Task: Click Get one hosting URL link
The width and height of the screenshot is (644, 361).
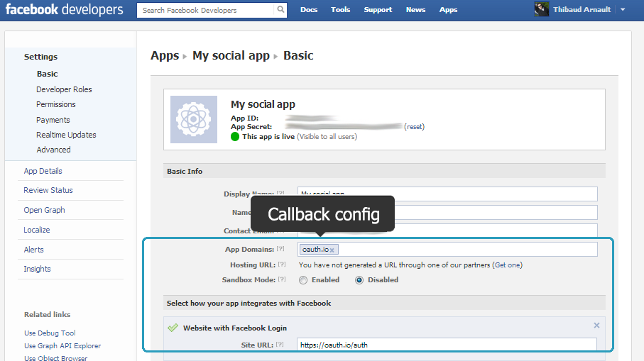Action: click(508, 265)
